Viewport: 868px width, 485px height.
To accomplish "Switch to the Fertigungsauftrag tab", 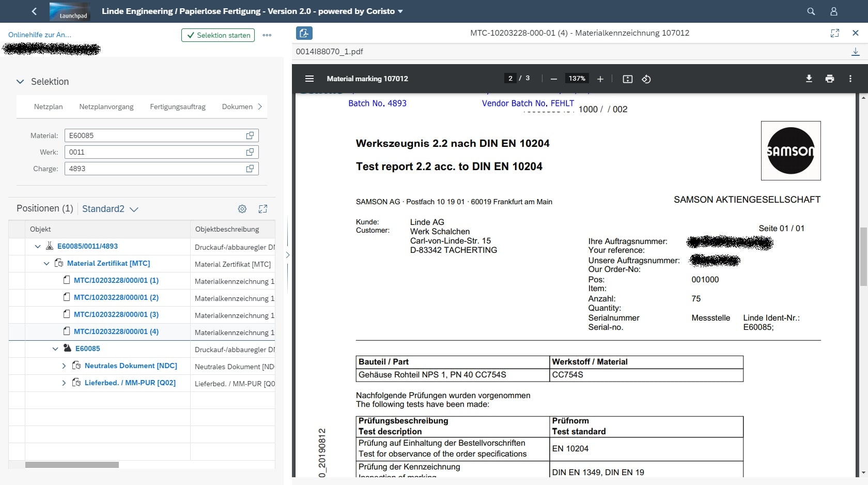I will click(178, 107).
